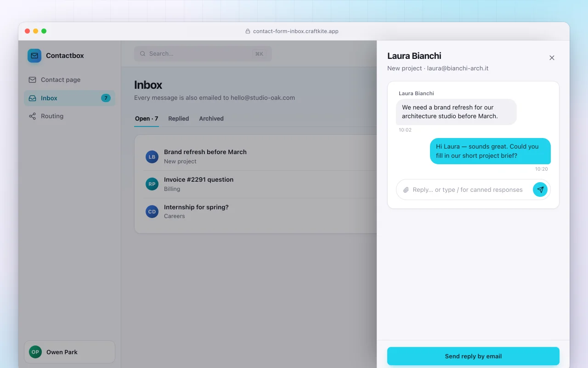Switch to the Replied tab
This screenshot has width=588, height=368.
(179, 119)
